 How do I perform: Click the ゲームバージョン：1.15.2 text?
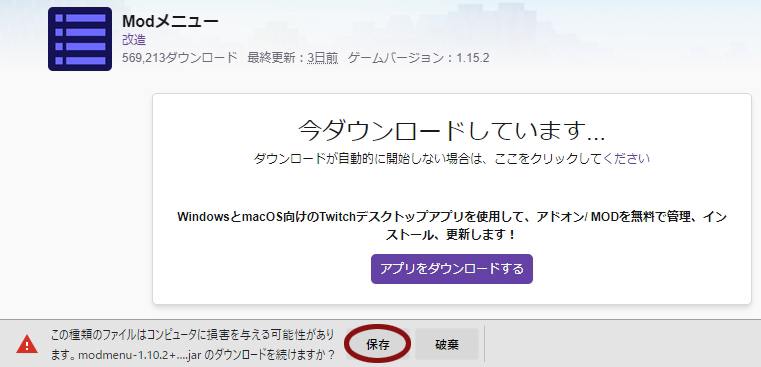419,58
